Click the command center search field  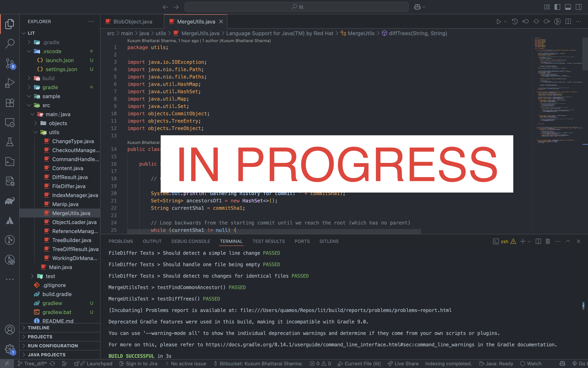pos(296,7)
